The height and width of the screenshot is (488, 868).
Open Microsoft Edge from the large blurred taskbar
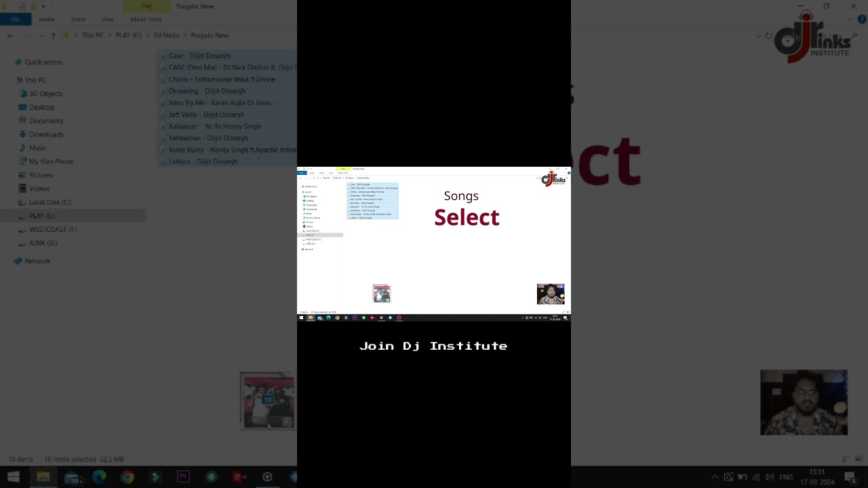(x=99, y=477)
